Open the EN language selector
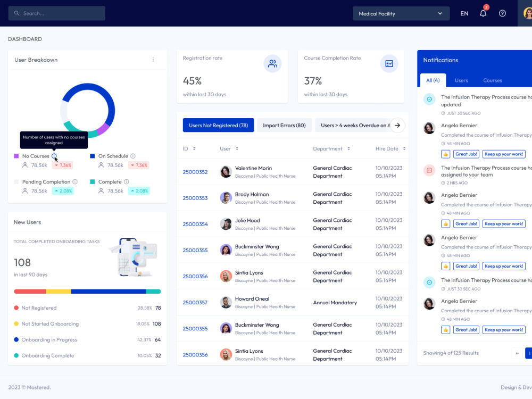This screenshot has height=399, width=532. coord(464,14)
